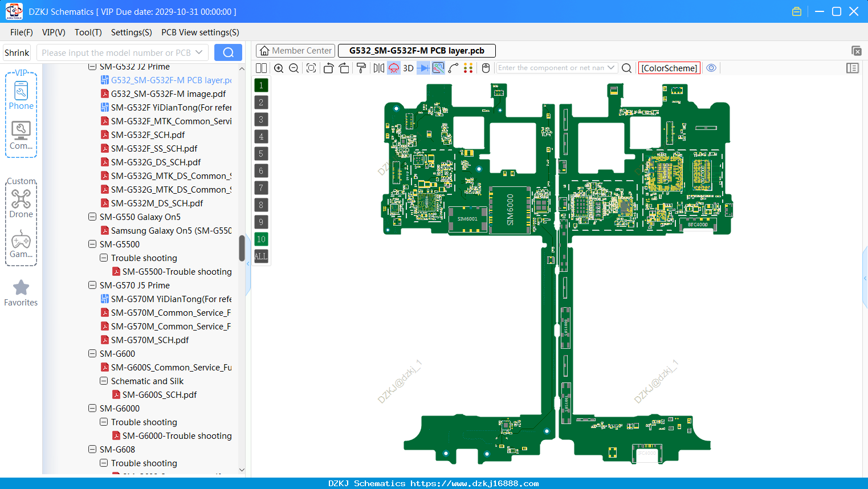Viewport: 868px width, 489px height.
Task: Click the mouse settings icon
Action: click(x=486, y=68)
